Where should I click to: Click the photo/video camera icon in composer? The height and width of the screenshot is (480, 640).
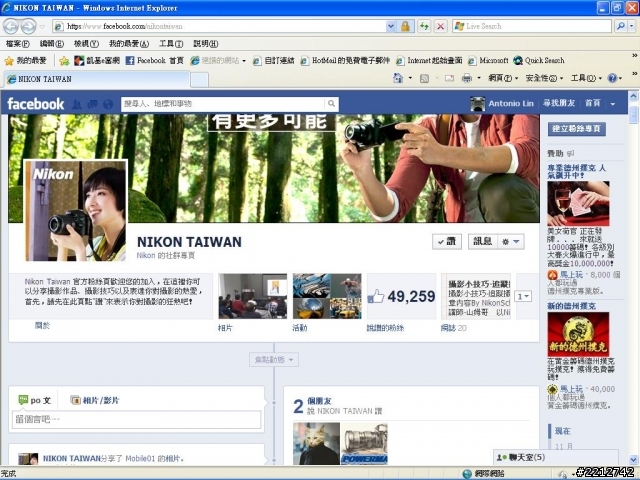pyautogui.click(x=75, y=400)
